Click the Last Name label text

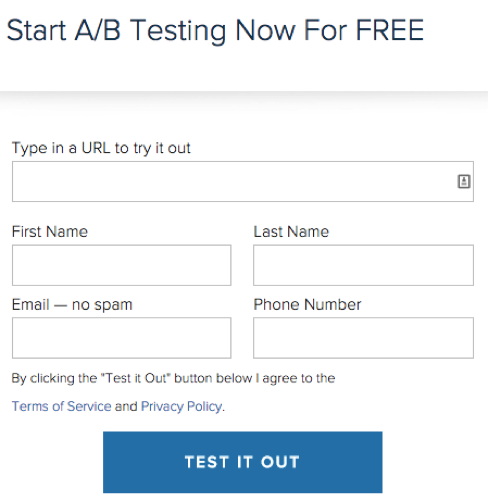[291, 232]
